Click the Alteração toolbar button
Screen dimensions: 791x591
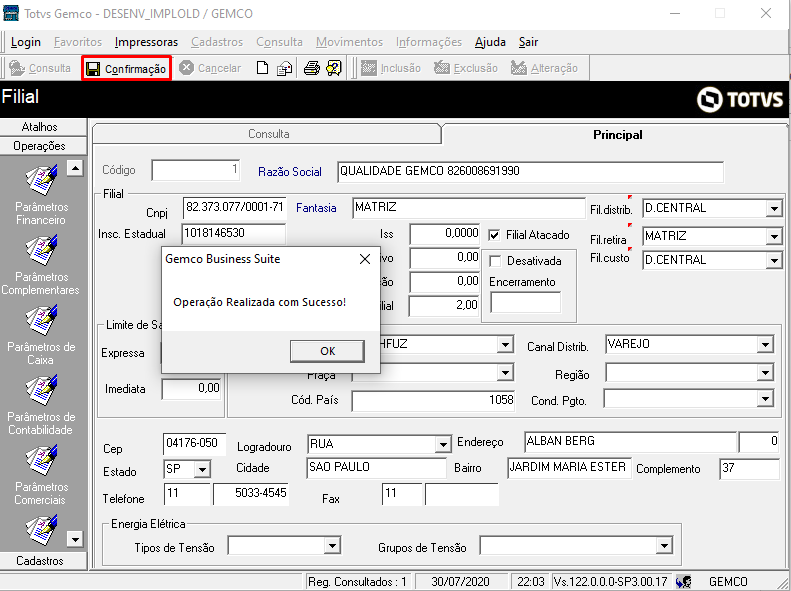(x=544, y=68)
